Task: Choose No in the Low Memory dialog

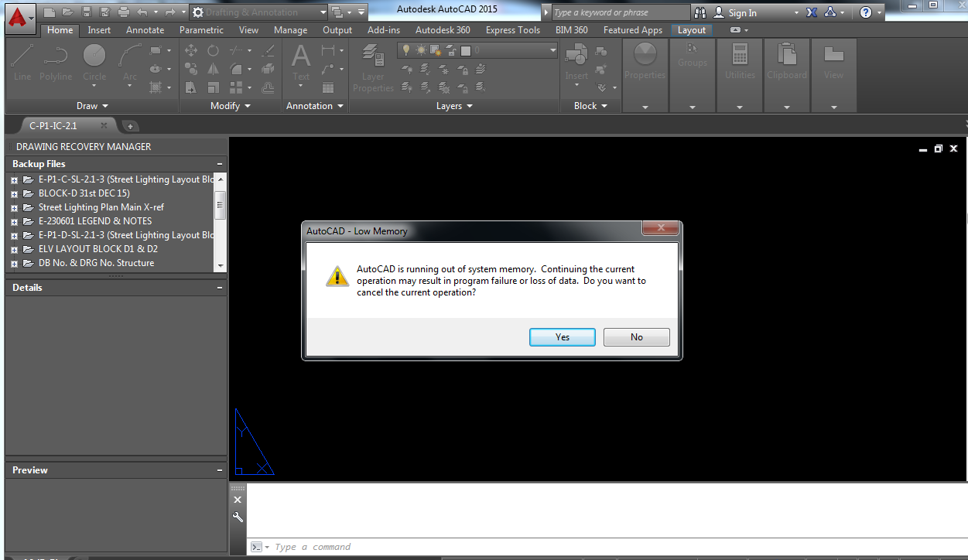Action: tap(636, 337)
